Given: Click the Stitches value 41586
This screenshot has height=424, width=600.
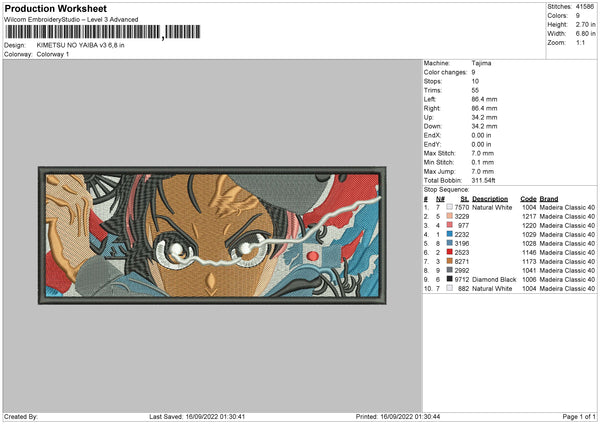Looking at the screenshot, I should click(x=585, y=7).
